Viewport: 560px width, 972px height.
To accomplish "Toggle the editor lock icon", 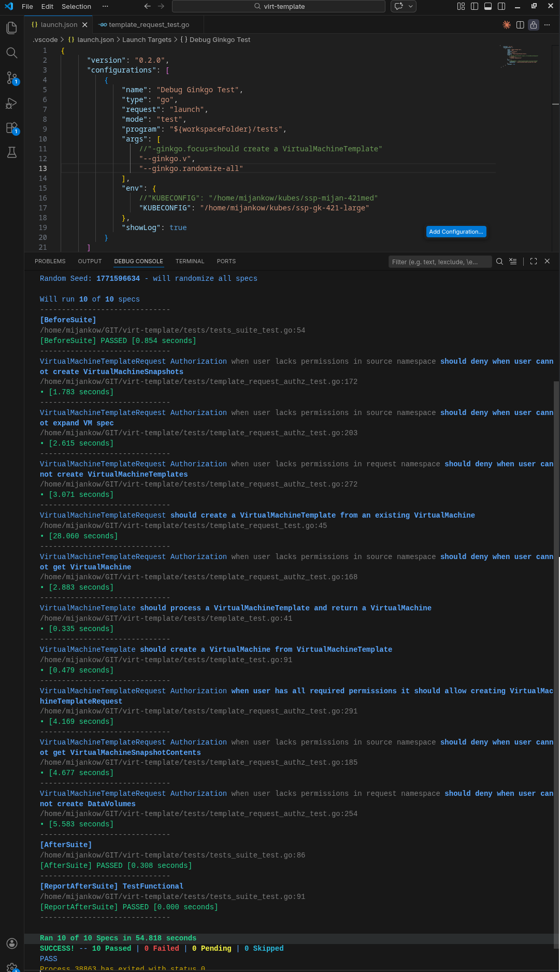I will 534,25.
